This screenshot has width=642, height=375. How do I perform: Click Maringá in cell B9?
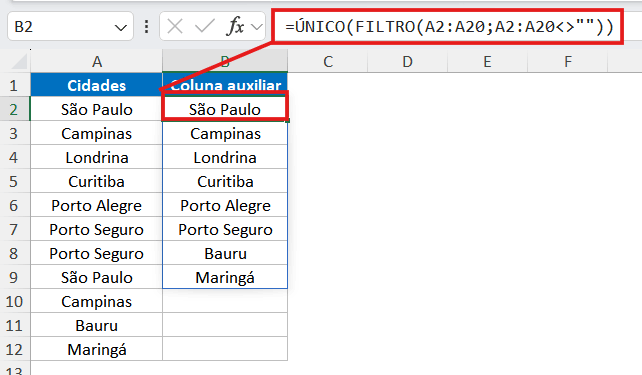(x=225, y=277)
